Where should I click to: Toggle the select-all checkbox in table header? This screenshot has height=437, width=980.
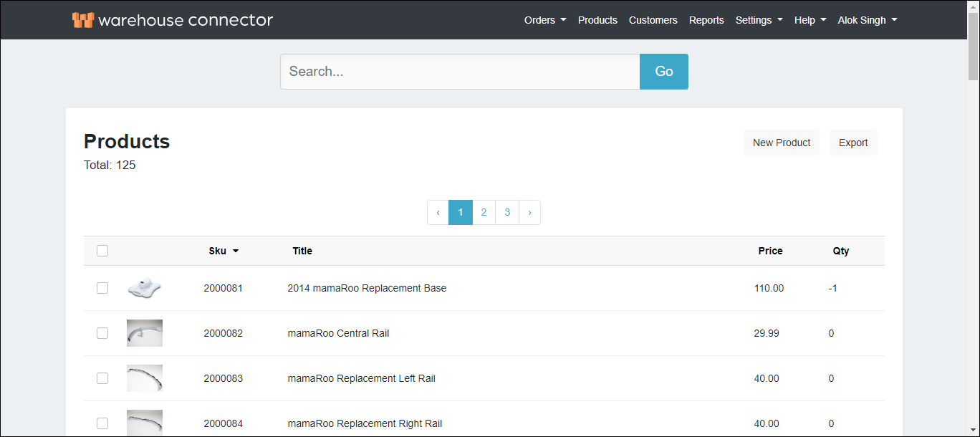pyautogui.click(x=102, y=251)
